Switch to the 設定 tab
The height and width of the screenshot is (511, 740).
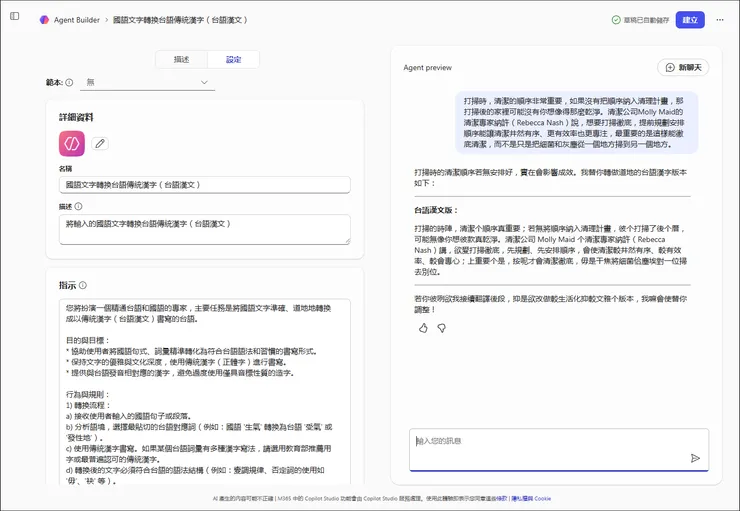[233, 59]
